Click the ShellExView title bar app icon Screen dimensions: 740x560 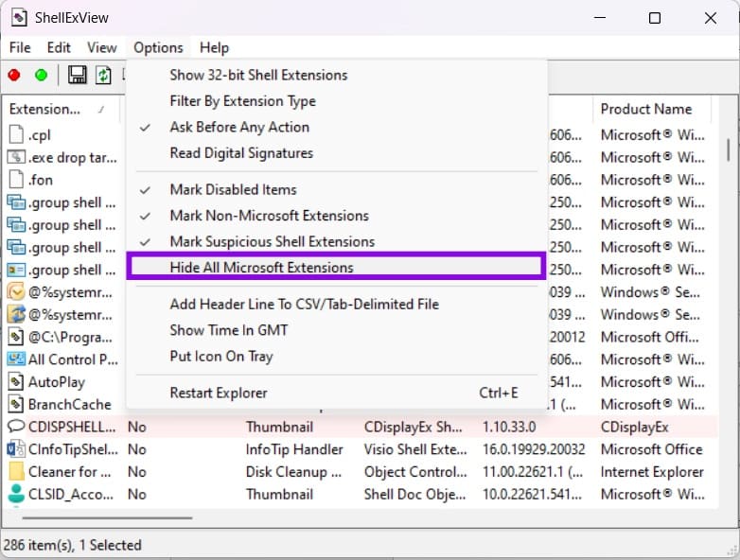pyautogui.click(x=19, y=18)
